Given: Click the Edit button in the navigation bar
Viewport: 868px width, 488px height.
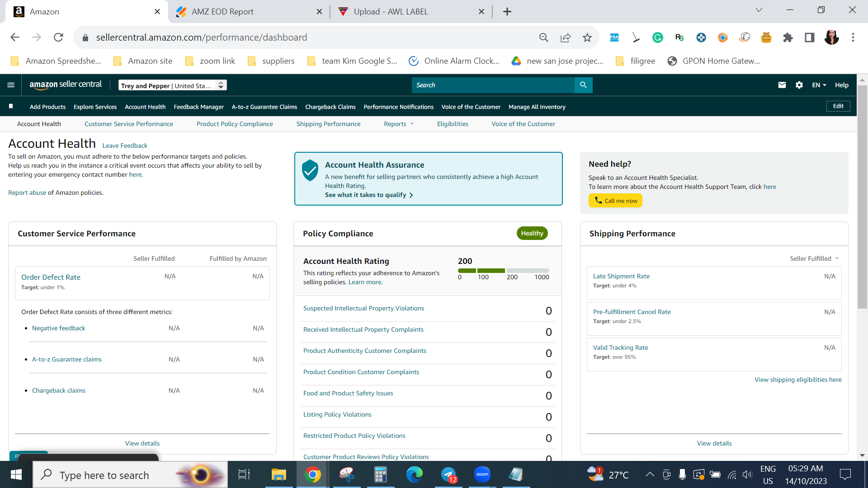Looking at the screenshot, I should [x=838, y=106].
